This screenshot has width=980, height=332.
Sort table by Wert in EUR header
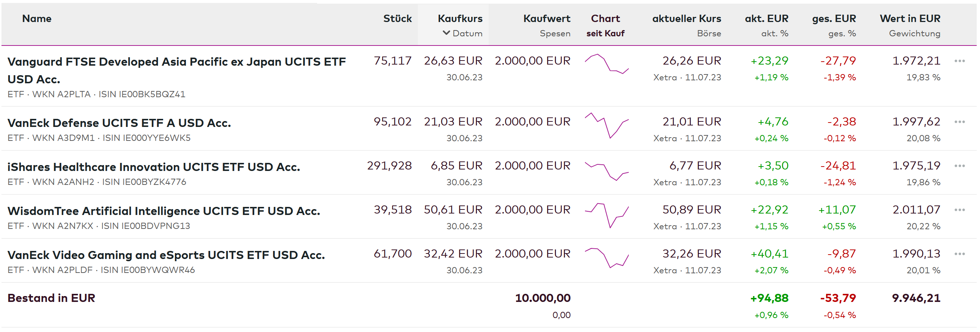coord(909,19)
